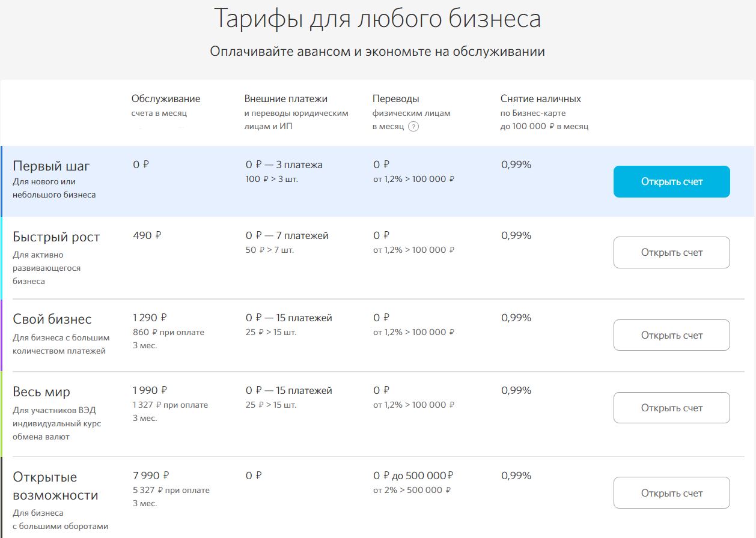Open account for Свой бизнес tariff
Image resolution: width=756 pixels, height=538 pixels.
[x=671, y=335]
